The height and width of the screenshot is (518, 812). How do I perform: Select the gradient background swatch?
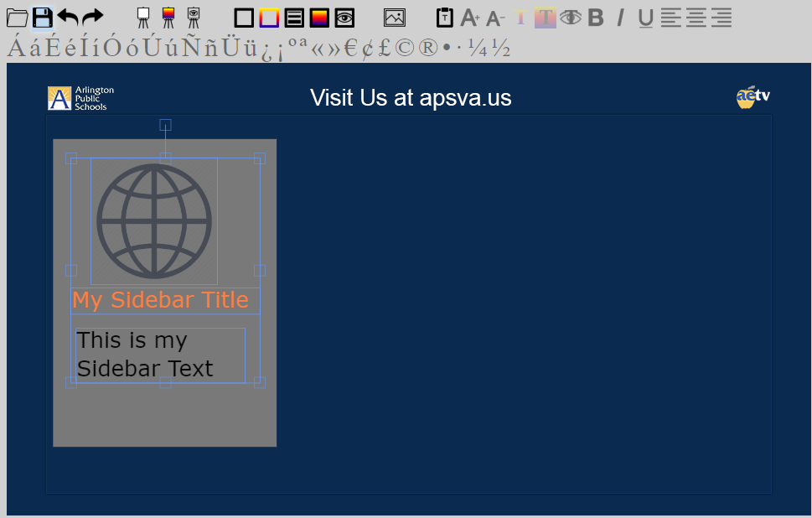point(318,17)
